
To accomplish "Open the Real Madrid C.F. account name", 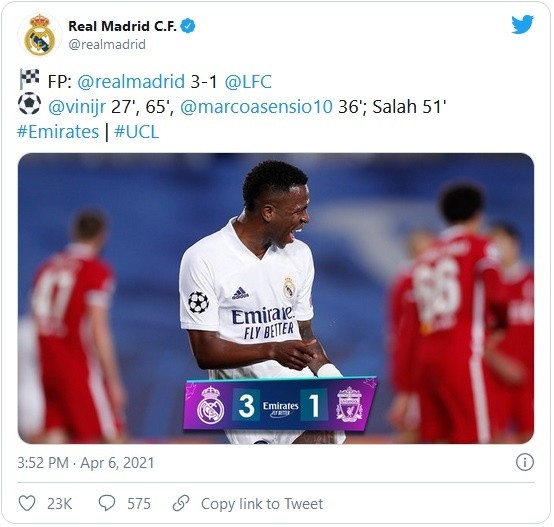I will coord(122,26).
